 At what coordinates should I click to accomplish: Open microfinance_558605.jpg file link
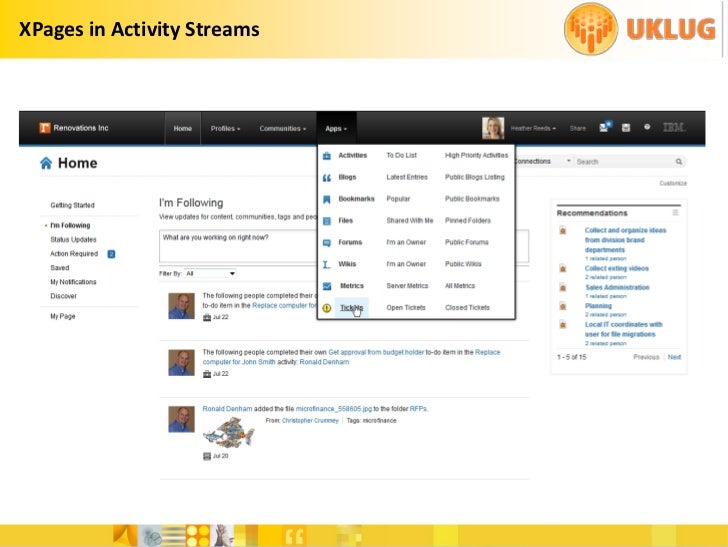click(x=334, y=409)
